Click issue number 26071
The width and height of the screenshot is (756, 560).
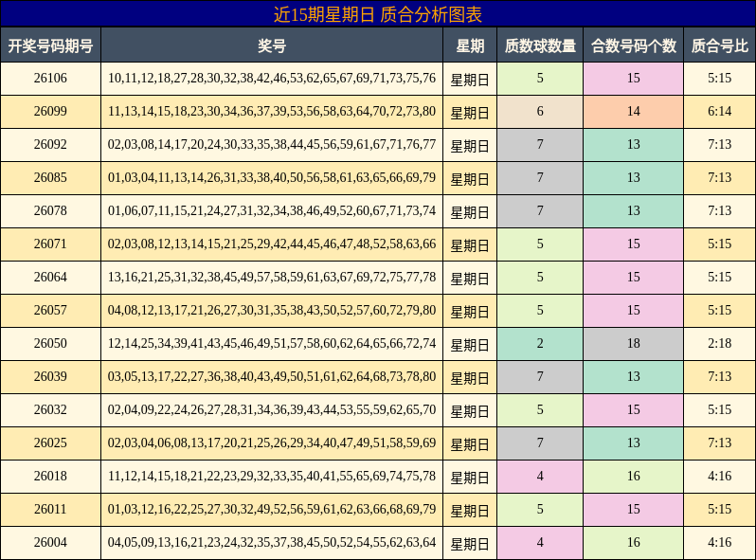50,244
